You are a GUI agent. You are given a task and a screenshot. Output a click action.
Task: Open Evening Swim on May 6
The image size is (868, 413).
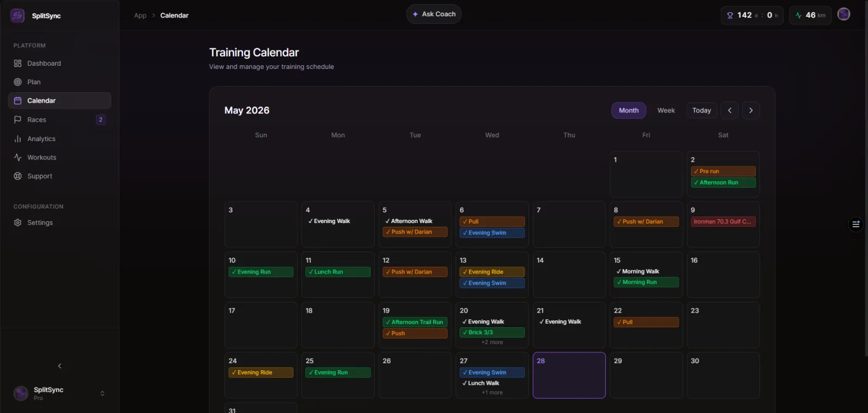tap(492, 233)
